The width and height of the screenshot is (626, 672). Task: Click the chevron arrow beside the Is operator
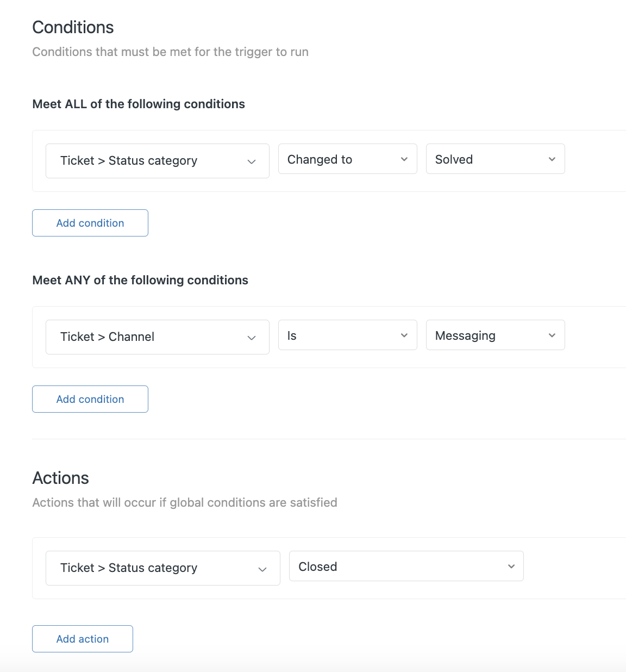[x=404, y=335]
